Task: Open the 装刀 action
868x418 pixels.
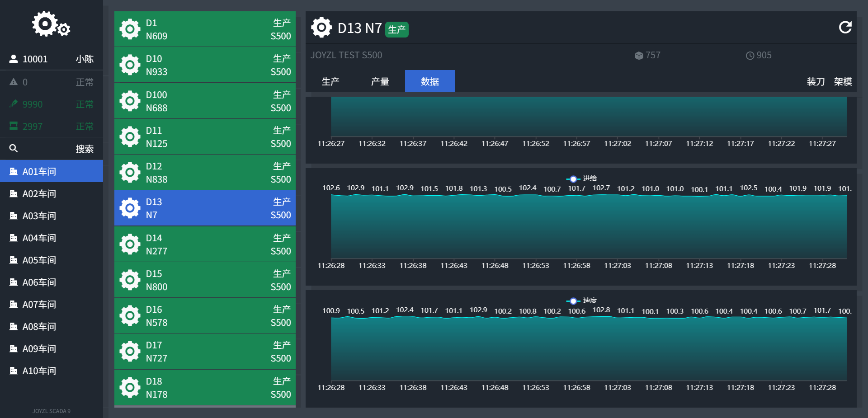Action: pos(816,81)
